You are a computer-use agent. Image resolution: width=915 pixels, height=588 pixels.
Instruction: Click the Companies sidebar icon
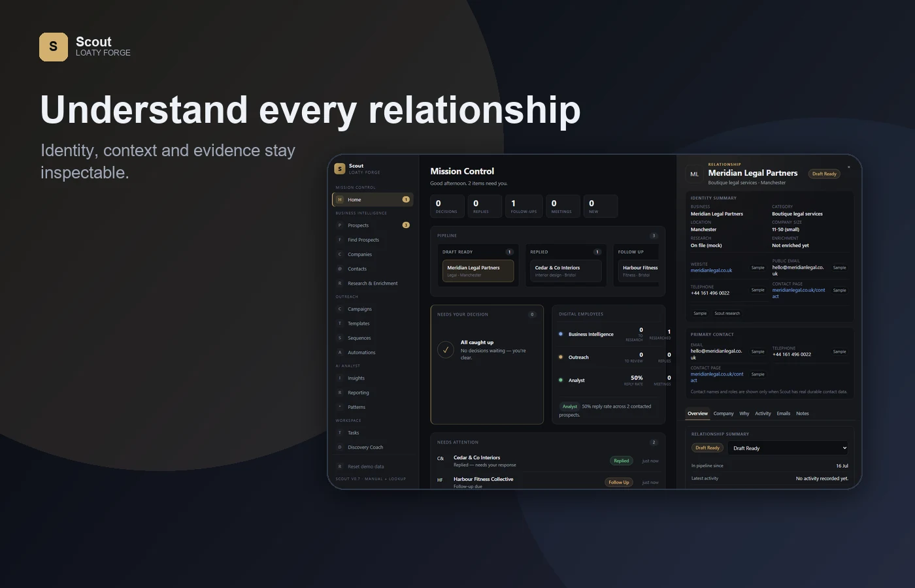(x=340, y=254)
